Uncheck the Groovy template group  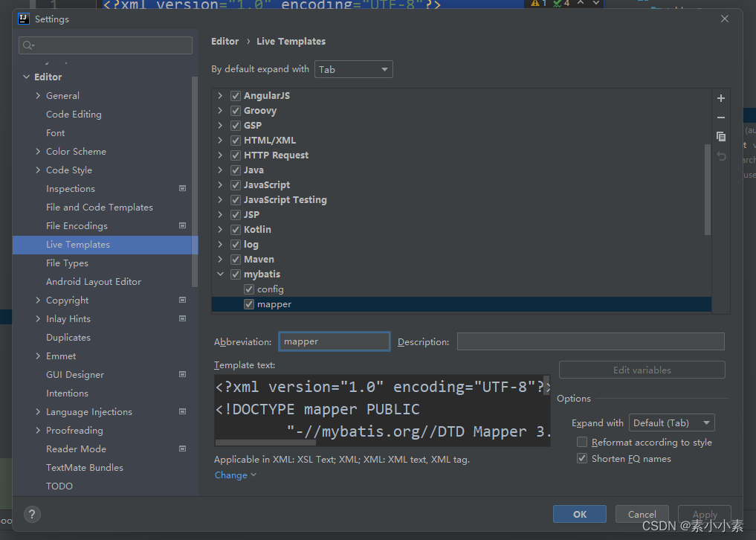coord(236,111)
